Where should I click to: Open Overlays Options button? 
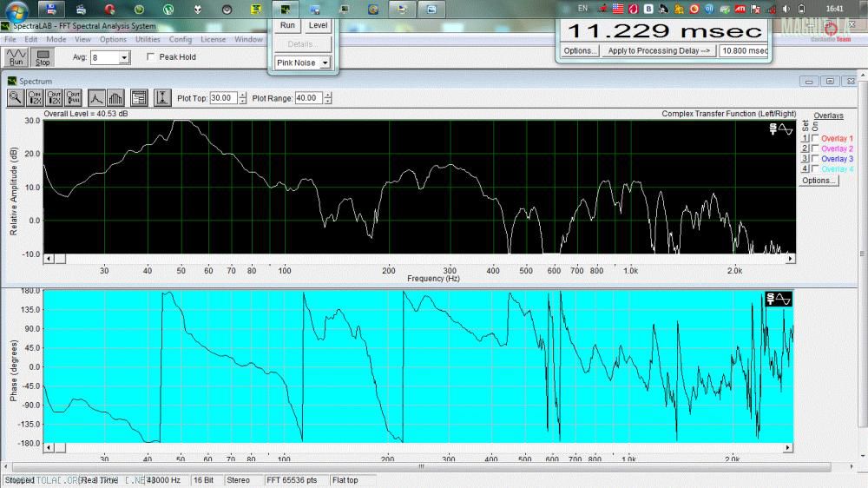pos(819,181)
